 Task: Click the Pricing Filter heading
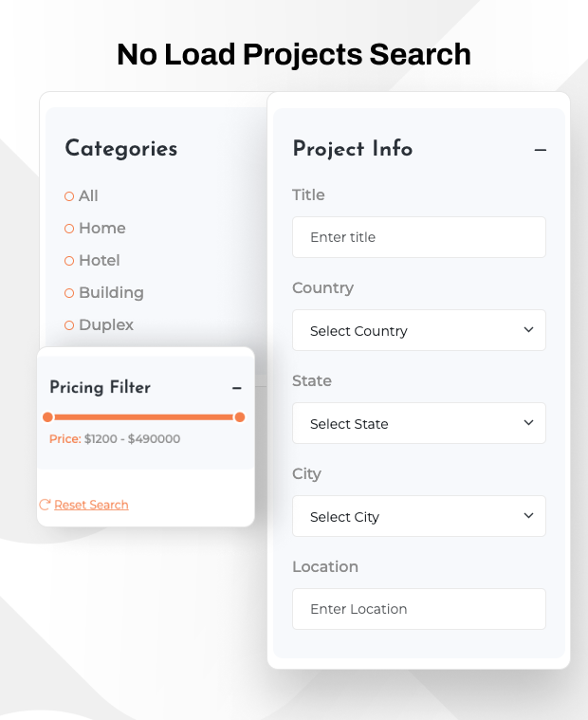pyautogui.click(x=100, y=387)
